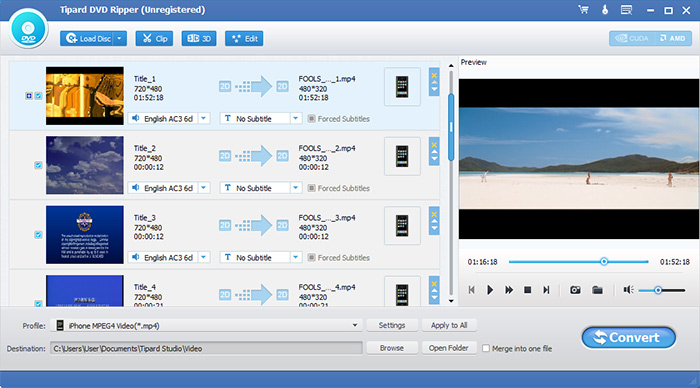Uncheck the Title_2 checkbox
The image size is (700, 388).
coord(38,165)
